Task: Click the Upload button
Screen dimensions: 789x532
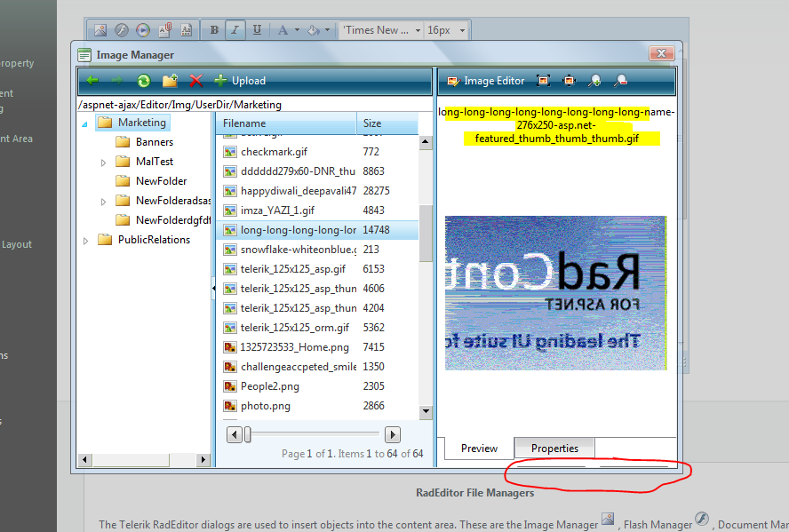Action: [x=240, y=81]
